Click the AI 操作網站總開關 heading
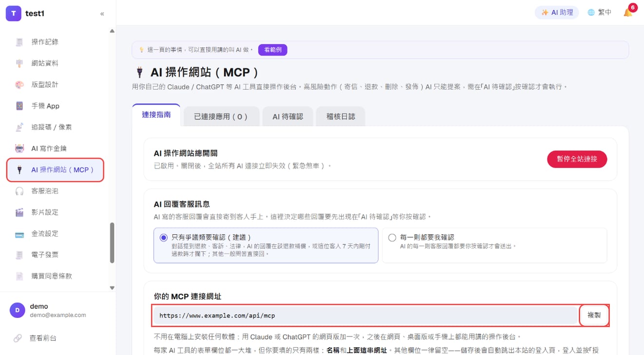This screenshot has width=644, height=355. point(186,153)
